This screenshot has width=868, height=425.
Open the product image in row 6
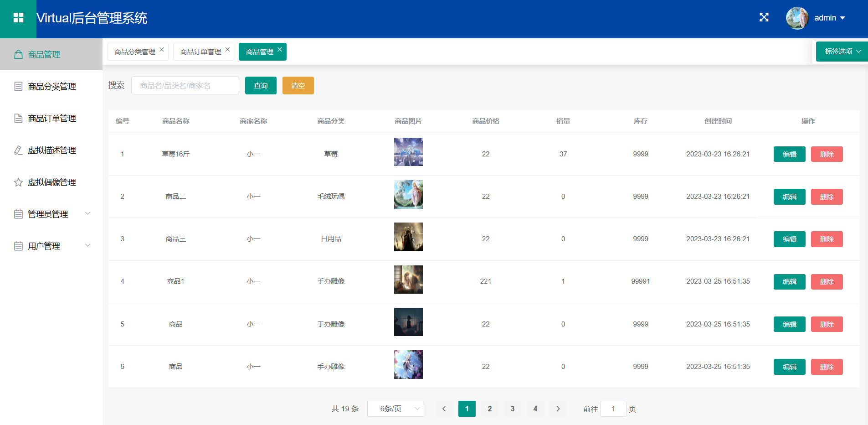[408, 364]
